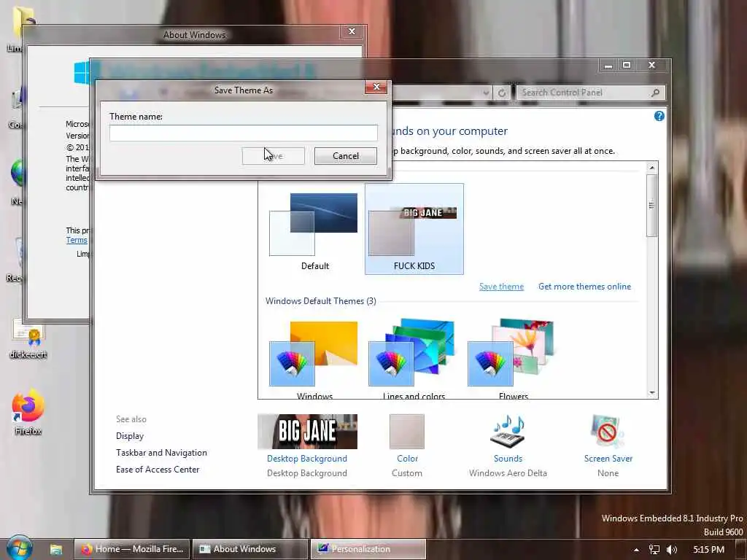Select the dickee.crt desktop file
This screenshot has width=747, height=560.
point(28,338)
